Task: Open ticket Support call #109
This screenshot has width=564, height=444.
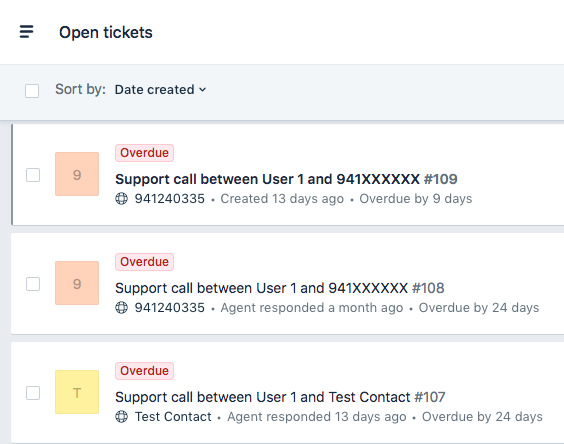Action: (x=286, y=179)
